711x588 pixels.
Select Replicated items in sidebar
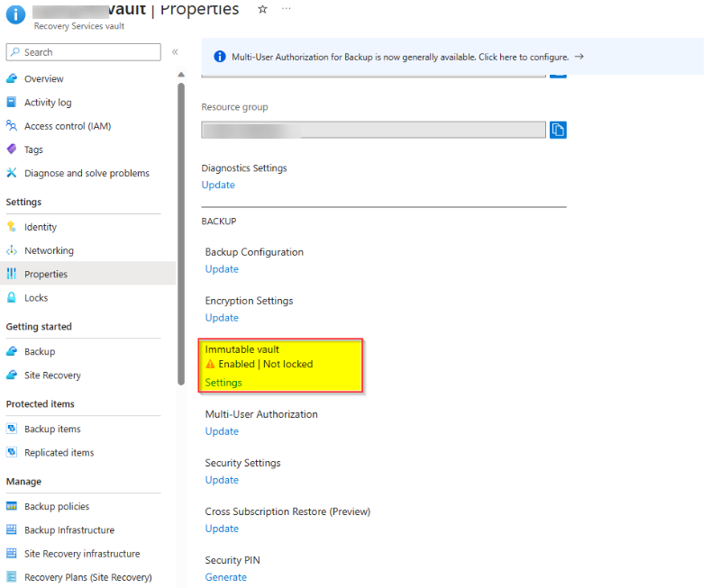(x=59, y=453)
